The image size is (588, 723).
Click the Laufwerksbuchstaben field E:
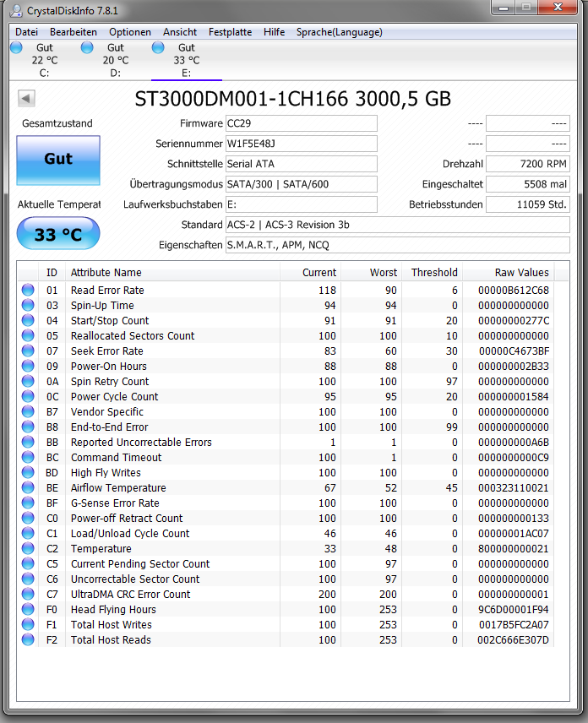tap(302, 204)
